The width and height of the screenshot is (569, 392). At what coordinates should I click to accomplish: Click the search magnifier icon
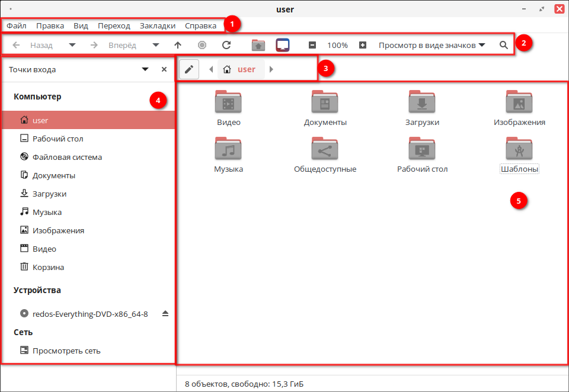pos(504,46)
